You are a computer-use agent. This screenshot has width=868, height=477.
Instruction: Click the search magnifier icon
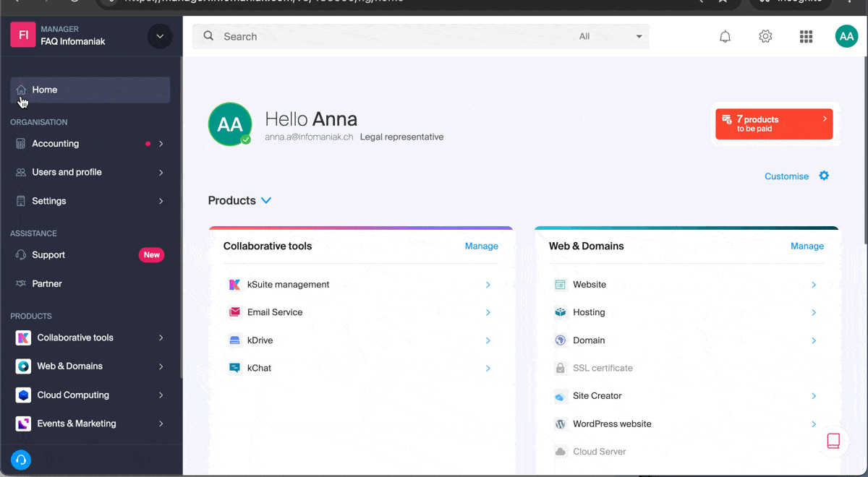point(208,36)
